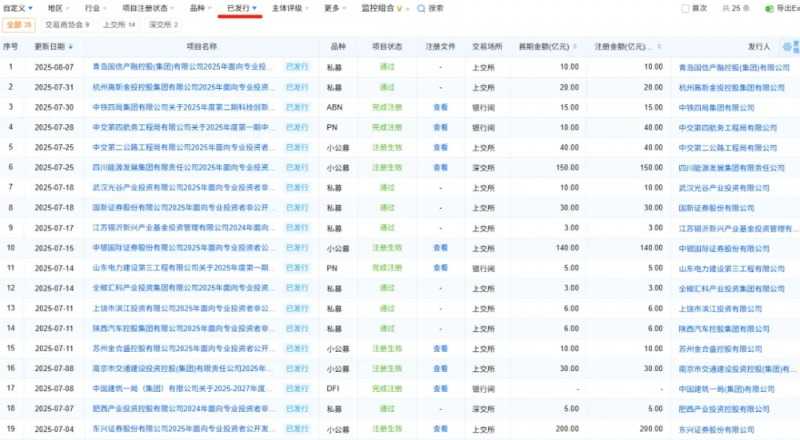Switch to the 深交所 tab
Viewport: 800px width, 440px height.
coord(165,24)
